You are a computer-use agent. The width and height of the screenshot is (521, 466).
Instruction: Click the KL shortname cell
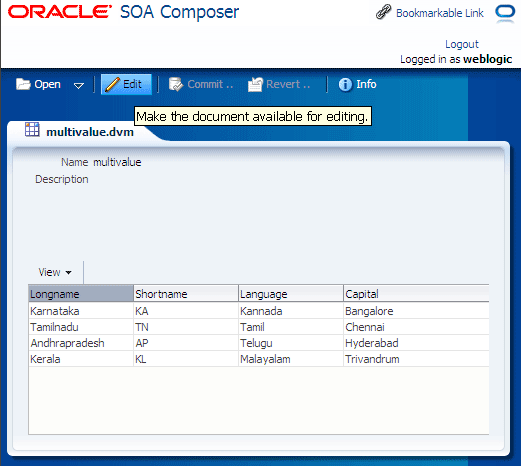186,359
